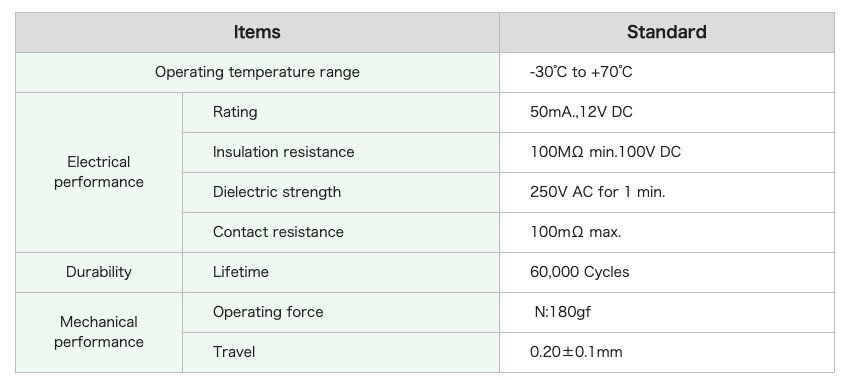Select the Operating temperature range cell
Screen dimensions: 850x380
tap(257, 72)
